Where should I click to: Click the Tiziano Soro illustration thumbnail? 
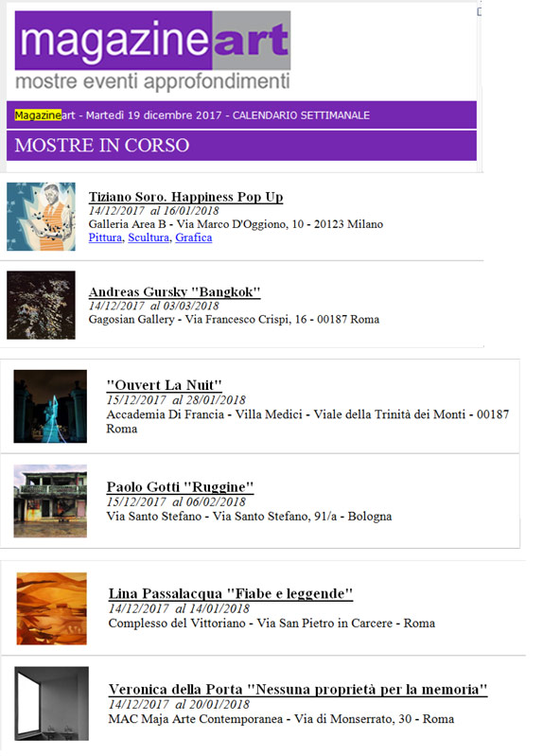(41, 217)
